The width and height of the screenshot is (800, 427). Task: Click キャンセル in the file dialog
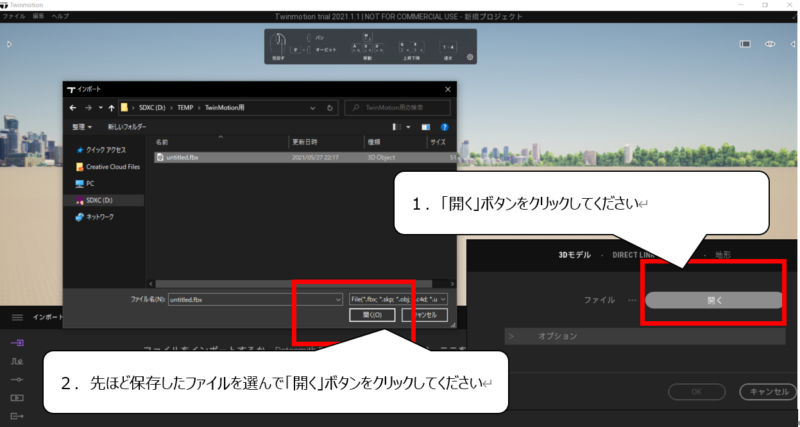coord(425,315)
